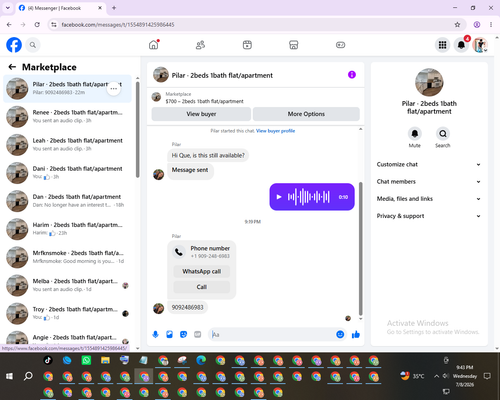Click the phone handset icon in phone card

[x=179, y=252]
